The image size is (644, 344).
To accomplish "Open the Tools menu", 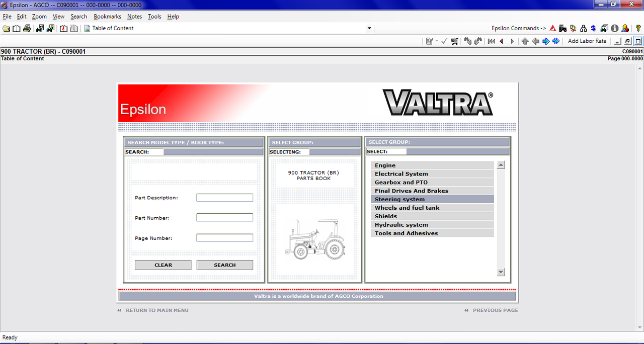I will (154, 17).
